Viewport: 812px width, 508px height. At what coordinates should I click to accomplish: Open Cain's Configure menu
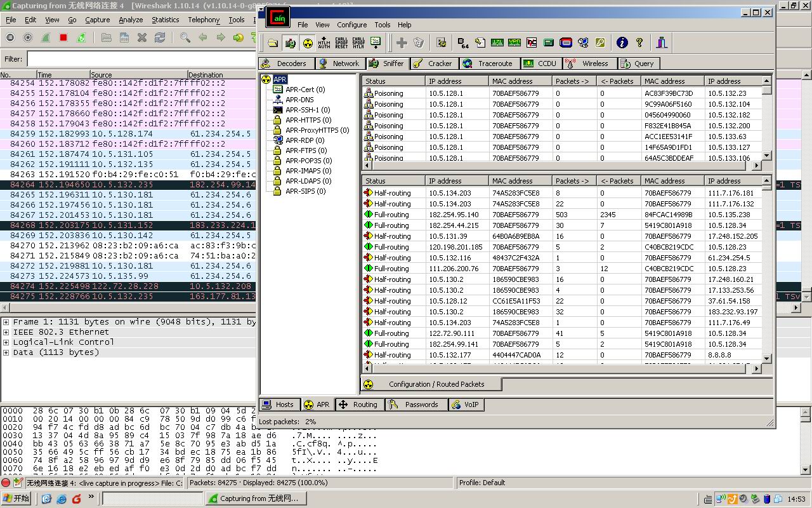[351, 25]
